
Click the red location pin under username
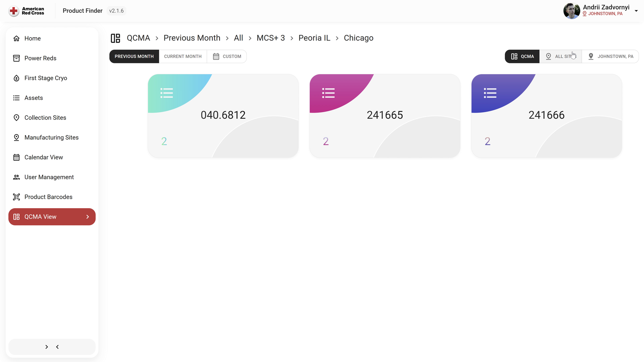(585, 14)
